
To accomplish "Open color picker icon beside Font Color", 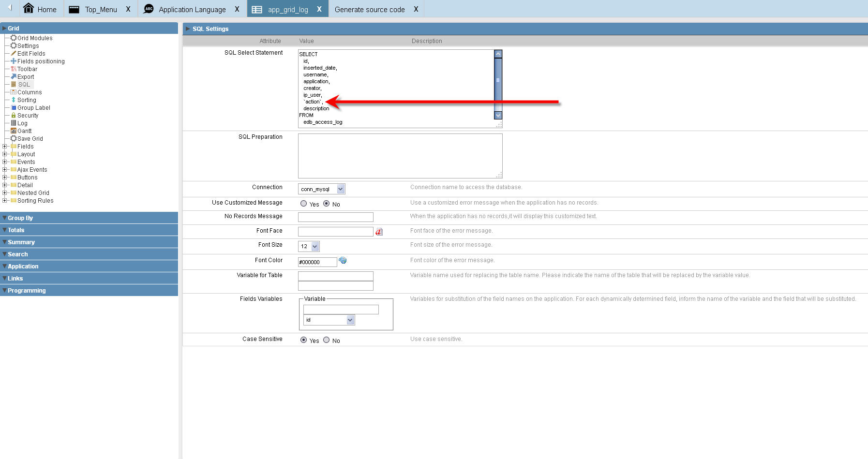I will (x=343, y=260).
